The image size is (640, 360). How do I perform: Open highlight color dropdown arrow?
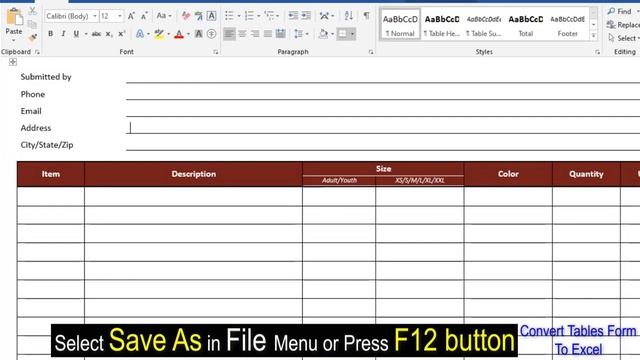pos(169,34)
